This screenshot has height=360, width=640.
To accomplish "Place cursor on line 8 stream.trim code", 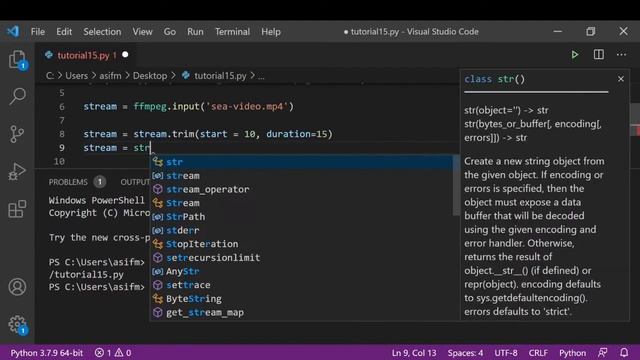I will [x=208, y=134].
